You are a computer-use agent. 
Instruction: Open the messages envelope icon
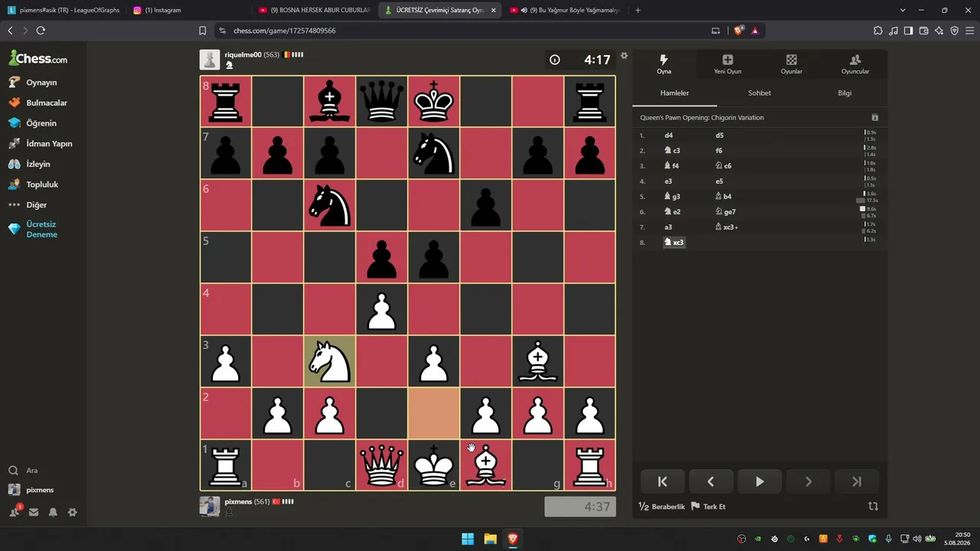pyautogui.click(x=34, y=512)
